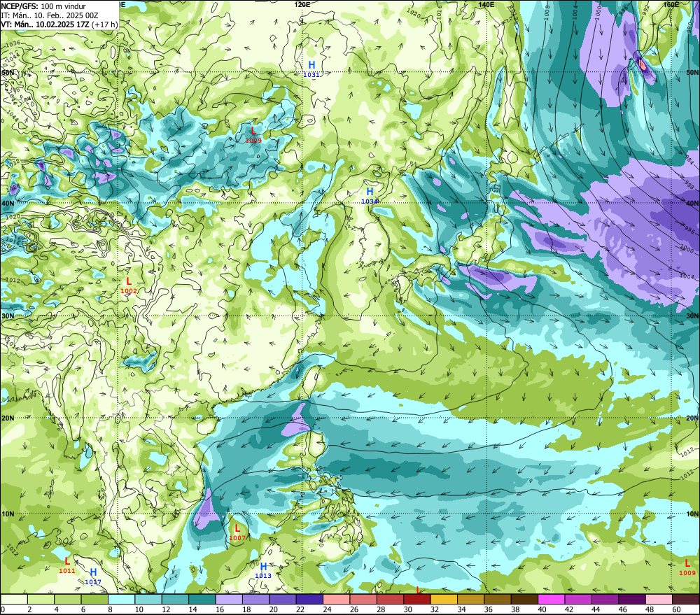The width and height of the screenshot is (700, 615).
Task: Select the final maroon swatch after 60
Action: pyautogui.click(x=686, y=599)
